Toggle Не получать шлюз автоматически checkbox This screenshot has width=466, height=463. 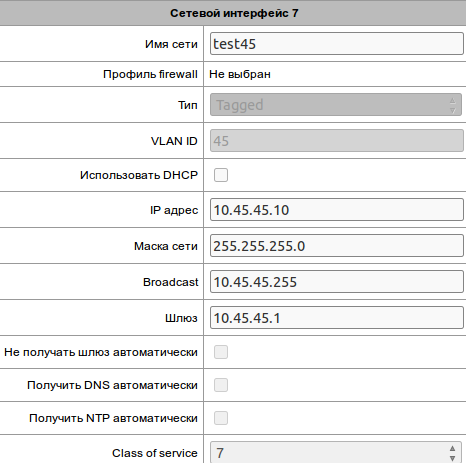click(x=221, y=352)
